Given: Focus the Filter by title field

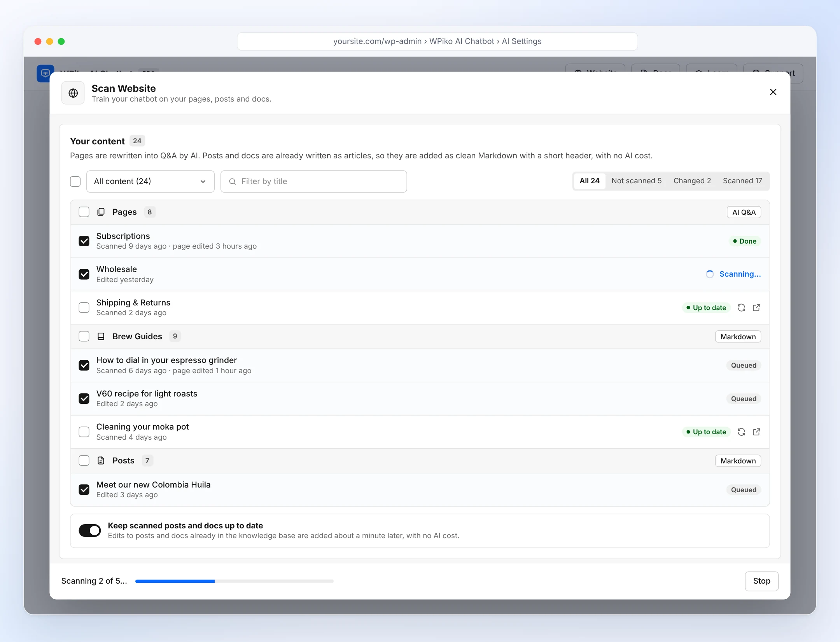Looking at the screenshot, I should [314, 182].
